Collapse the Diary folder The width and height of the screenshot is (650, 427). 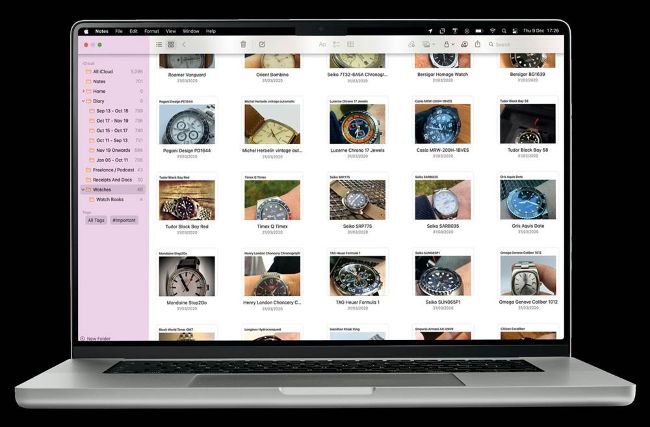click(x=83, y=101)
